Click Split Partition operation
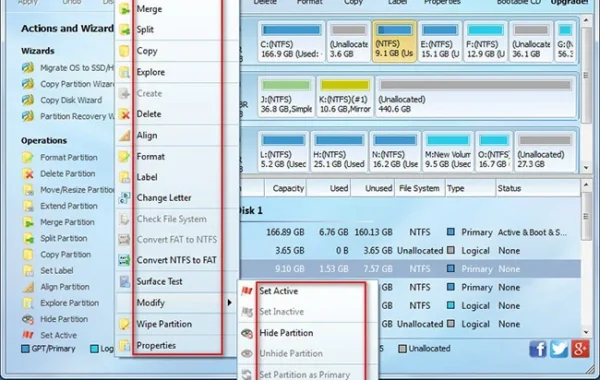The image size is (600, 380). tap(64, 238)
